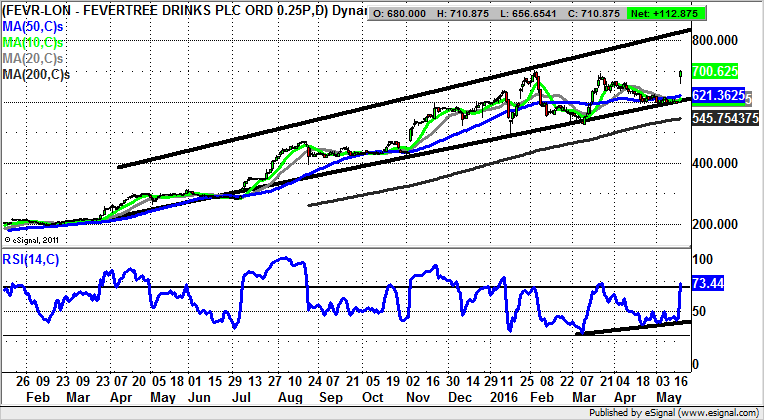
Task: Click the FEVERTREE DRINKS chart title
Action: [180, 11]
